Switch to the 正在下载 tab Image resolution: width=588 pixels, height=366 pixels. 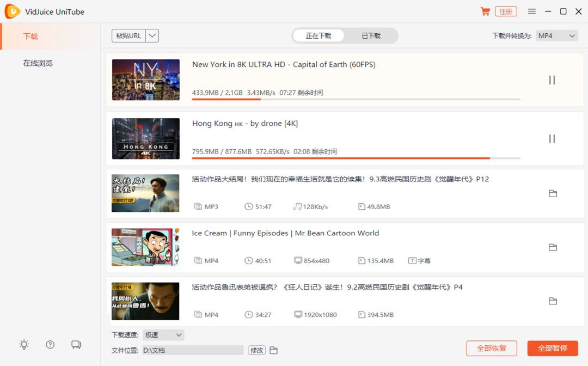pyautogui.click(x=318, y=35)
